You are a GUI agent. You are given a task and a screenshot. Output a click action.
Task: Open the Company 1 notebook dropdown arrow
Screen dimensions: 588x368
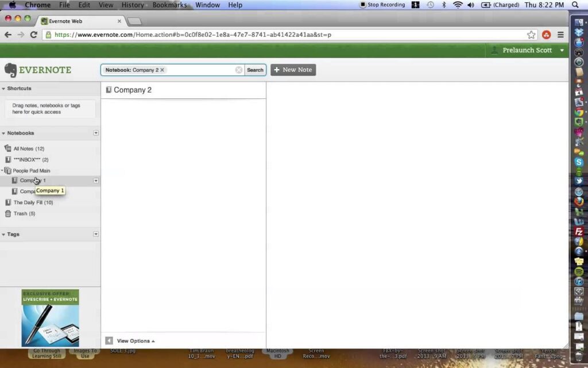[96, 181]
